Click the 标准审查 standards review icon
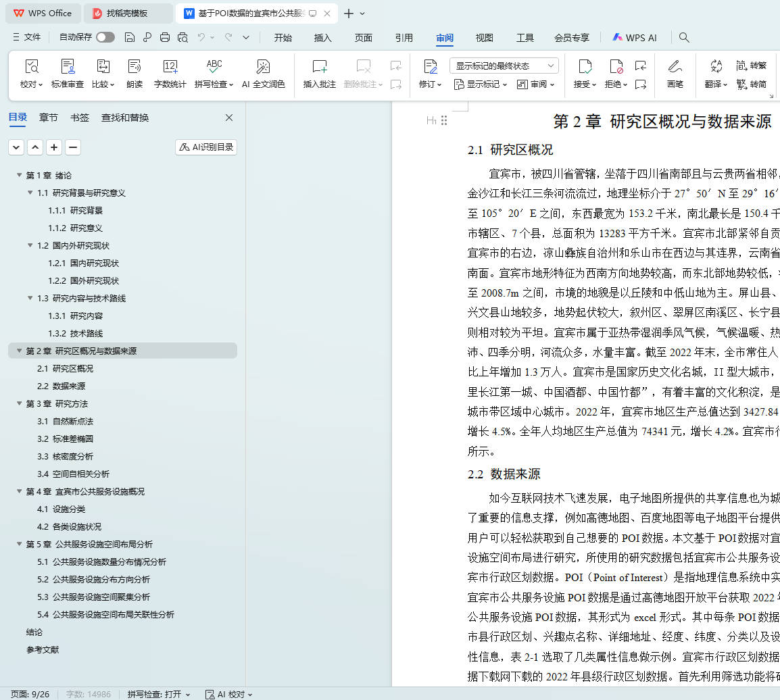The height and width of the screenshot is (700, 780). point(68,67)
